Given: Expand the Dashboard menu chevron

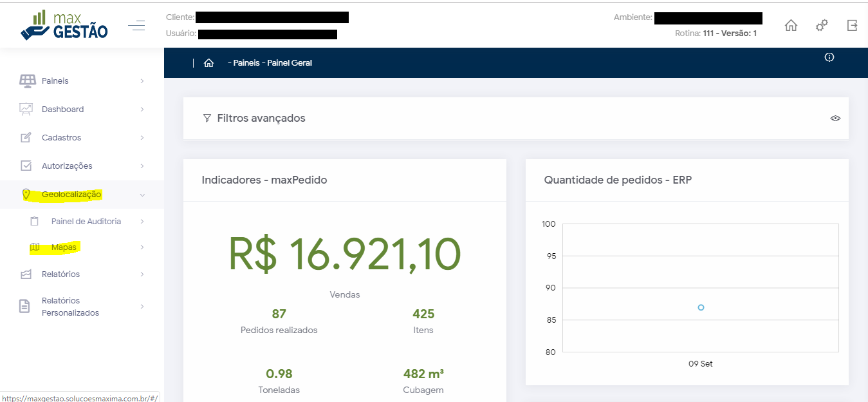Looking at the screenshot, I should [x=142, y=110].
